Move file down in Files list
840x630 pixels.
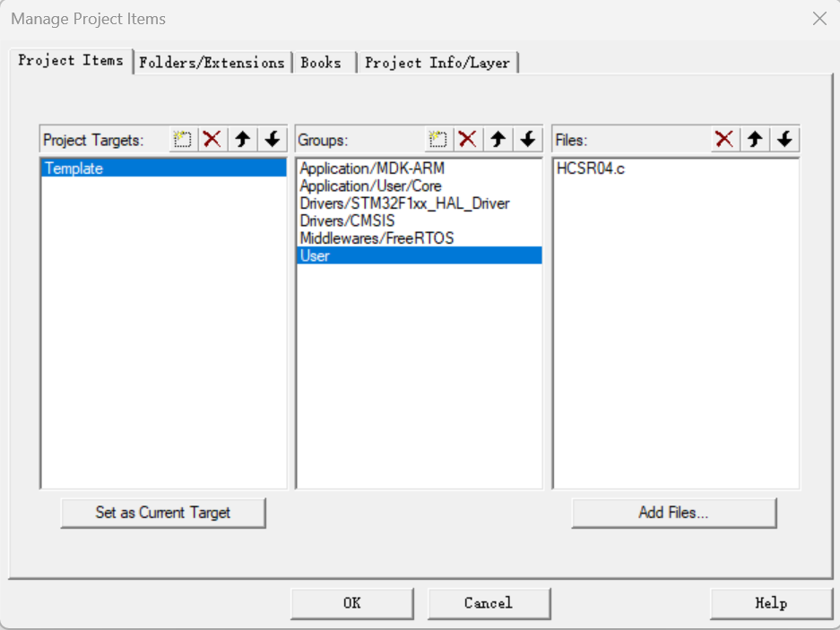785,139
